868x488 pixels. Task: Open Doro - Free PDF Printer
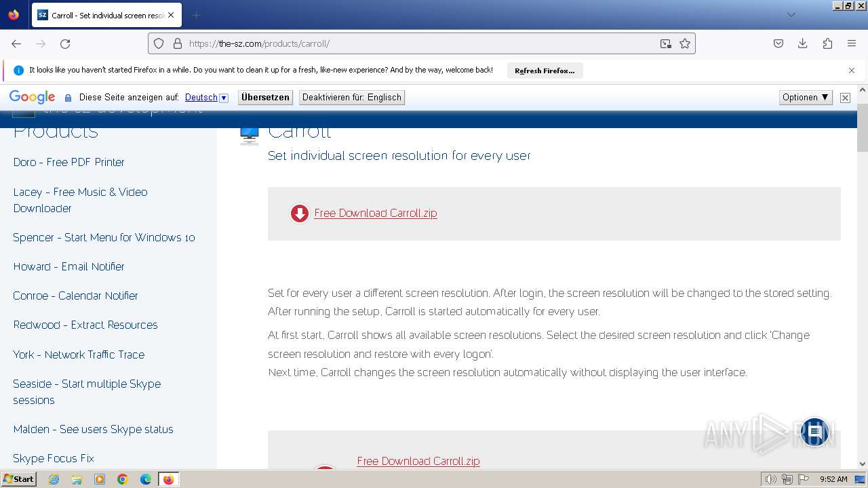[69, 162]
